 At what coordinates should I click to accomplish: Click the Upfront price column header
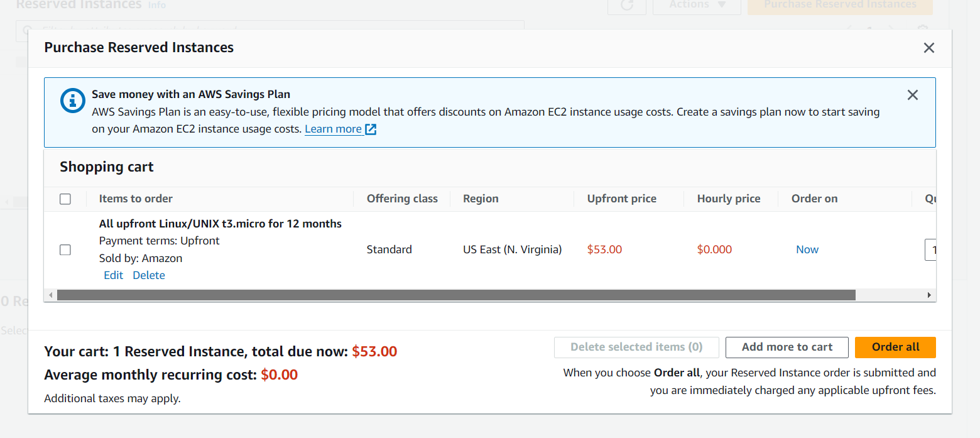[x=621, y=199]
